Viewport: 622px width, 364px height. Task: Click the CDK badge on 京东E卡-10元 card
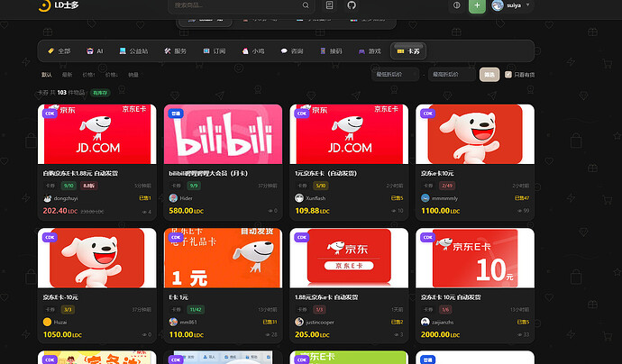click(x=50, y=237)
